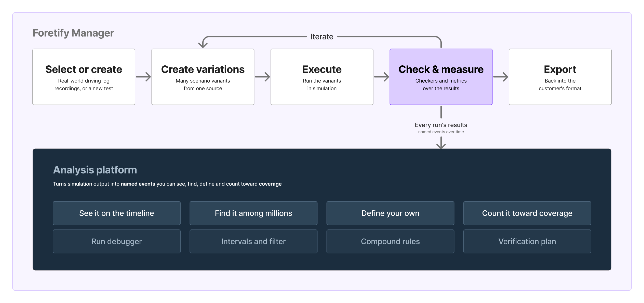Click the Every run's results label
644x303 pixels.
tap(441, 125)
